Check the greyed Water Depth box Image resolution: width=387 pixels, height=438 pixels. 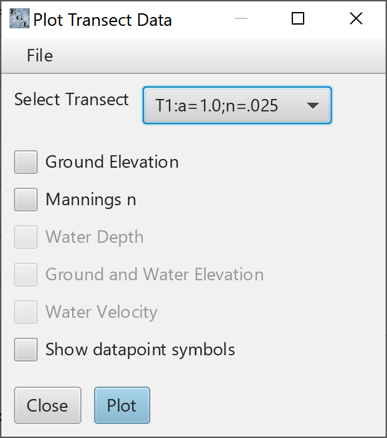tap(26, 237)
